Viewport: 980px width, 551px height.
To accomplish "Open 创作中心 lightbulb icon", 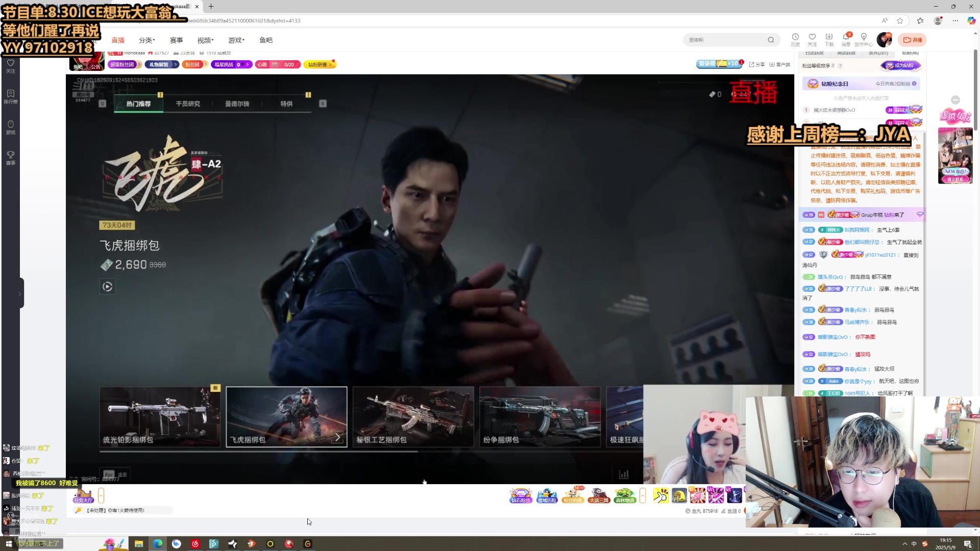I will point(864,37).
